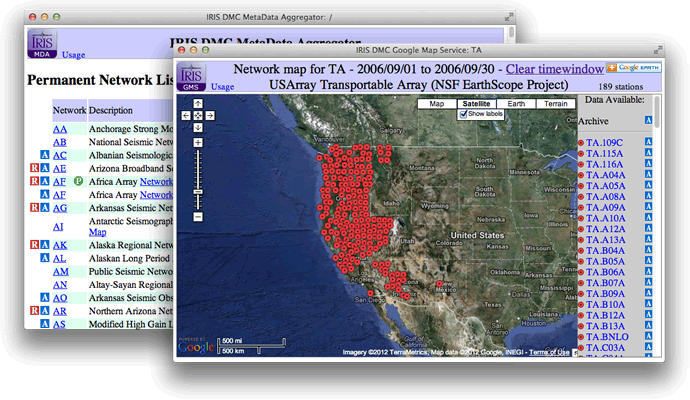Zoom in with the map plus button
This screenshot has height=400, width=690.
[x=198, y=143]
